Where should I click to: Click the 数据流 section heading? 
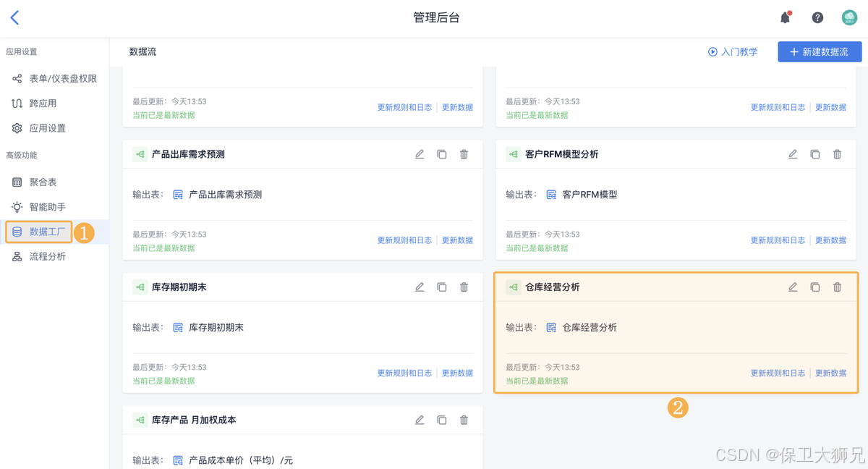pyautogui.click(x=142, y=52)
